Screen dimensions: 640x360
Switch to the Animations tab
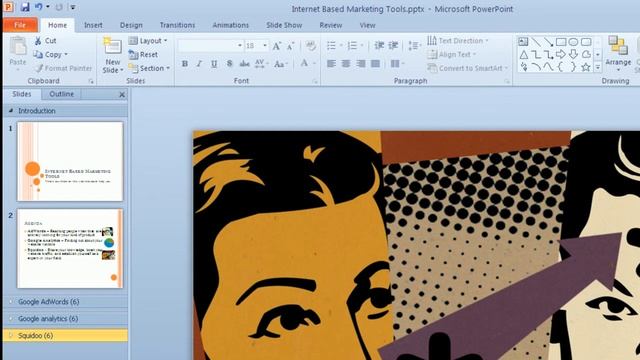(230, 25)
